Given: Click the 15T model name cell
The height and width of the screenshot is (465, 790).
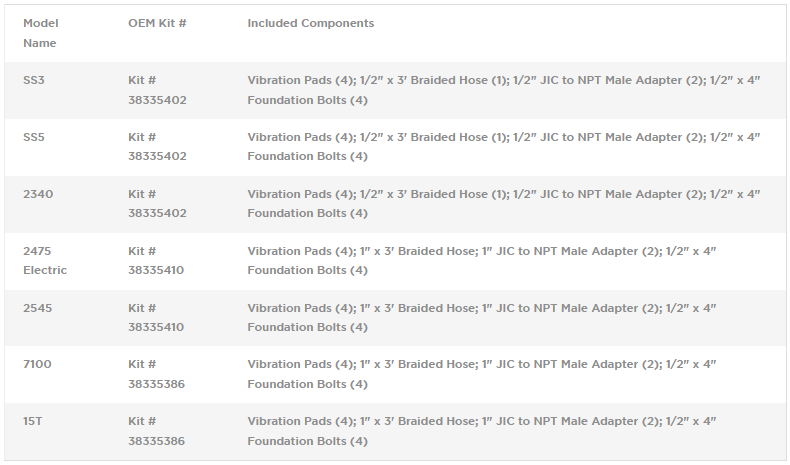Looking at the screenshot, I should (x=33, y=422).
